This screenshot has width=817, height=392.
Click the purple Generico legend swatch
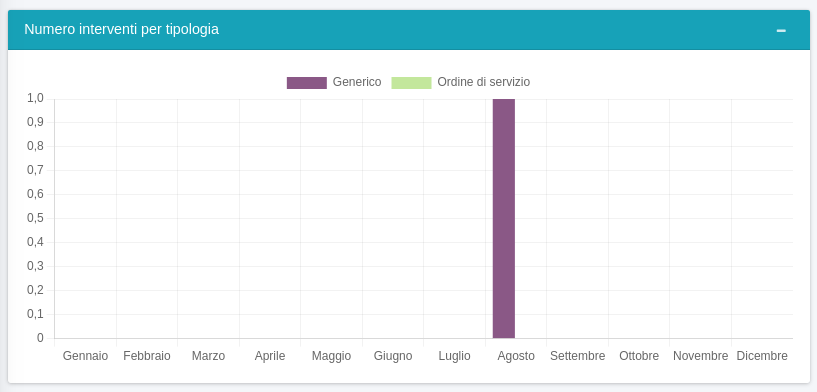307,83
